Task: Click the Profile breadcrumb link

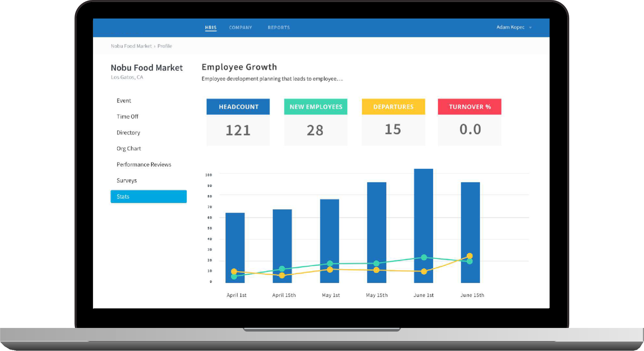Action: click(x=165, y=46)
